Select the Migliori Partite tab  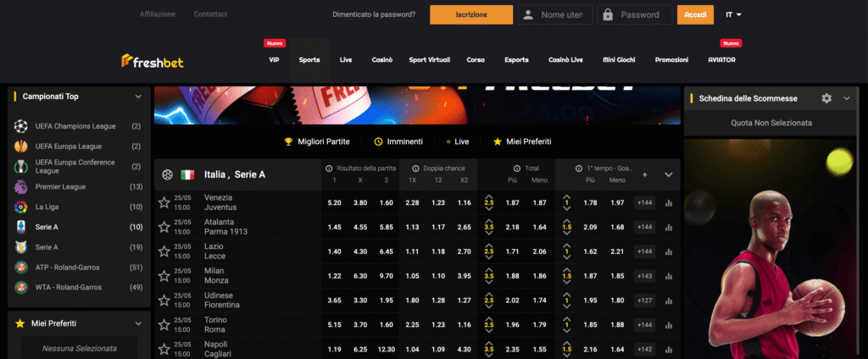[317, 141]
